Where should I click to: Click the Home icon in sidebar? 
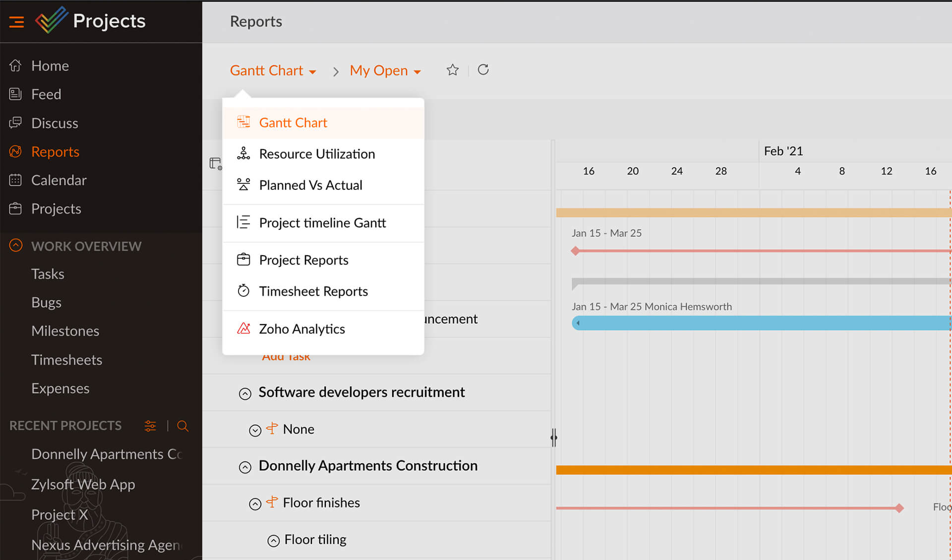pyautogui.click(x=15, y=65)
